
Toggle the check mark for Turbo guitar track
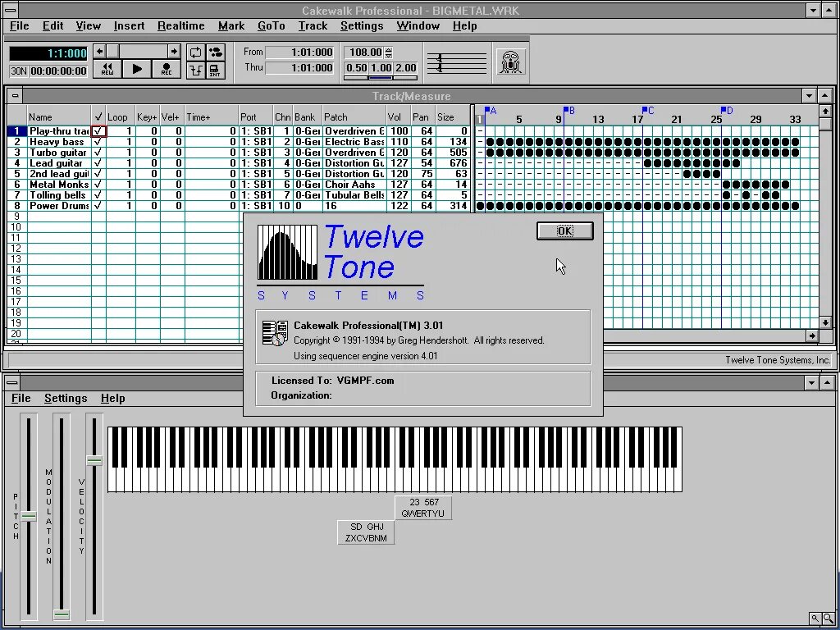point(98,153)
